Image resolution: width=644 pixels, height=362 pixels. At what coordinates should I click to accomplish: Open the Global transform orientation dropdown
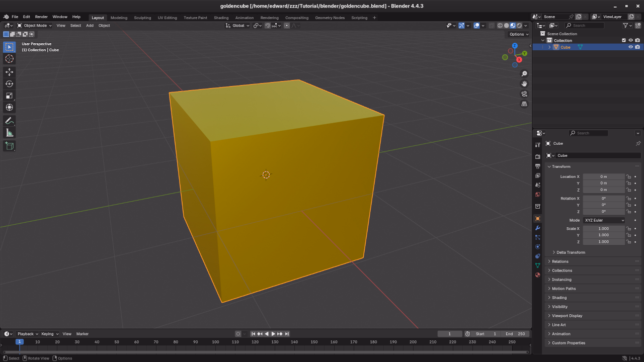tap(237, 26)
